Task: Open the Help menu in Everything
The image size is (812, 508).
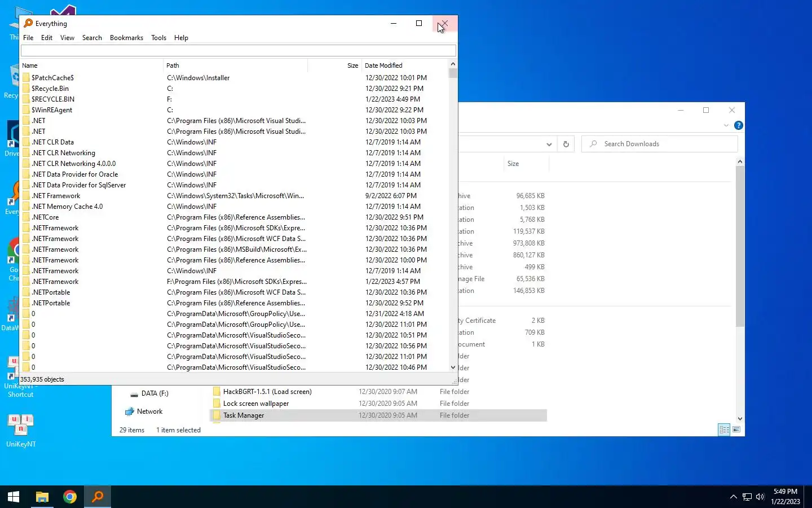Action: (181, 38)
